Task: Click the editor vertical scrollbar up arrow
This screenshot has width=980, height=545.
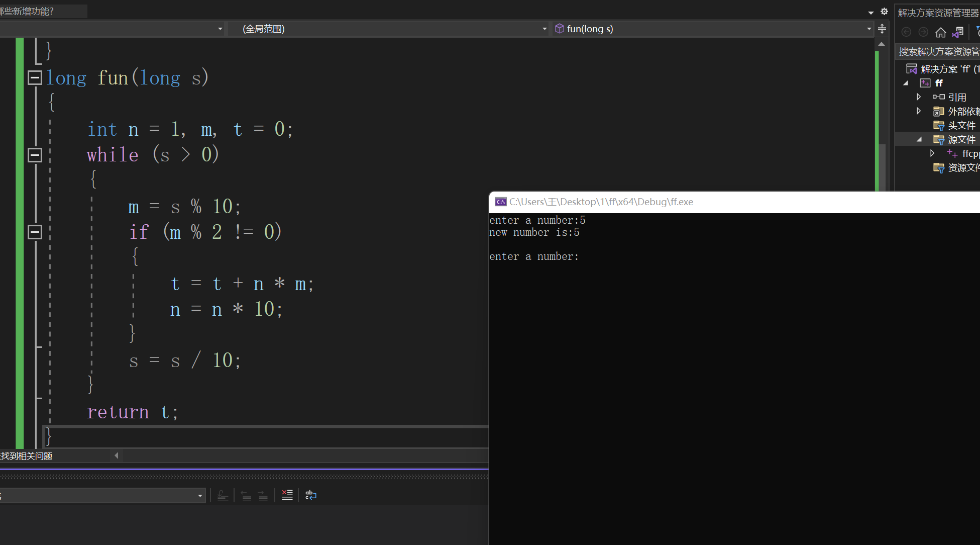Action: coord(882,44)
